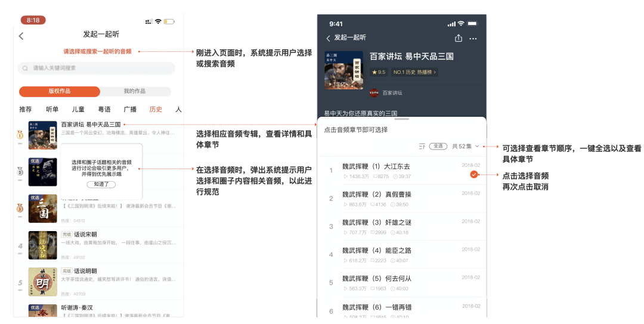Open share icon on album detail page
Viewport: 644px width, 324px height.
(x=459, y=38)
